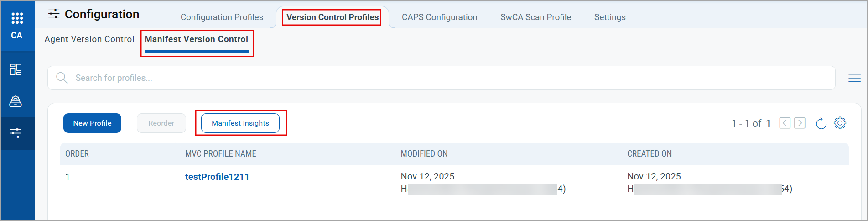Click the Reorder button
Screen dimensions: 868x221
tap(161, 123)
